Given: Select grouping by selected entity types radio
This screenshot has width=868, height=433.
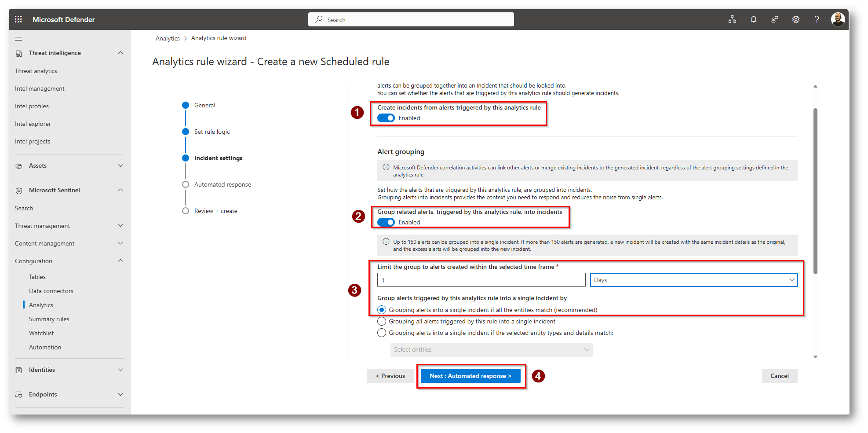Looking at the screenshot, I should point(382,333).
